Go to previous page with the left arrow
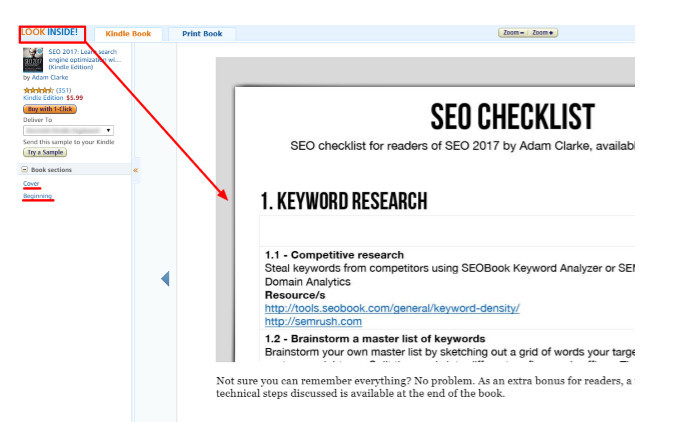 [x=165, y=279]
